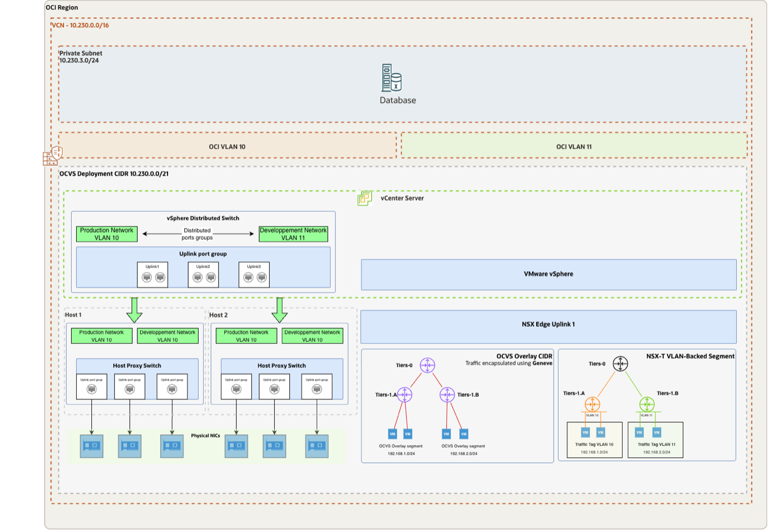Click the orange Tiers-1.A router icon

[x=593, y=404]
